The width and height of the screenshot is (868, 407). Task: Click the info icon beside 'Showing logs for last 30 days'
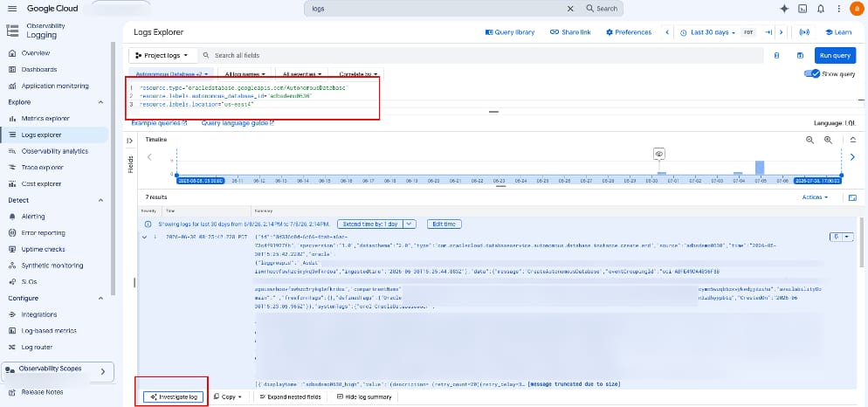(x=148, y=224)
